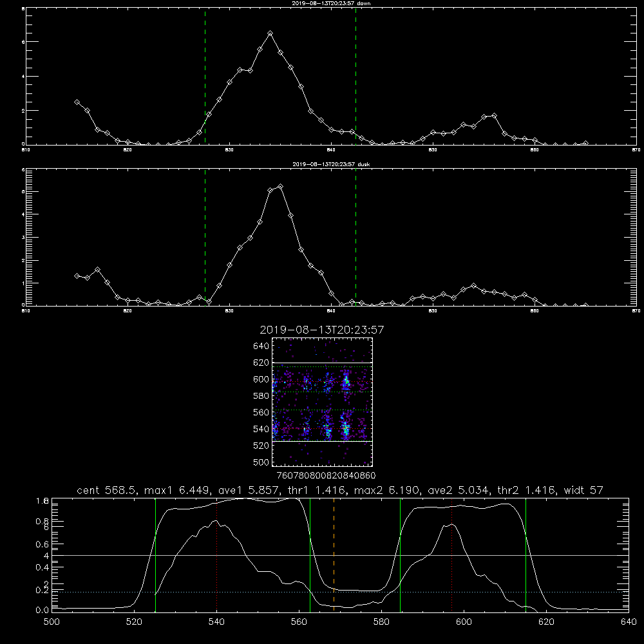Click heatmap y-axis label '560'

(x=261, y=412)
